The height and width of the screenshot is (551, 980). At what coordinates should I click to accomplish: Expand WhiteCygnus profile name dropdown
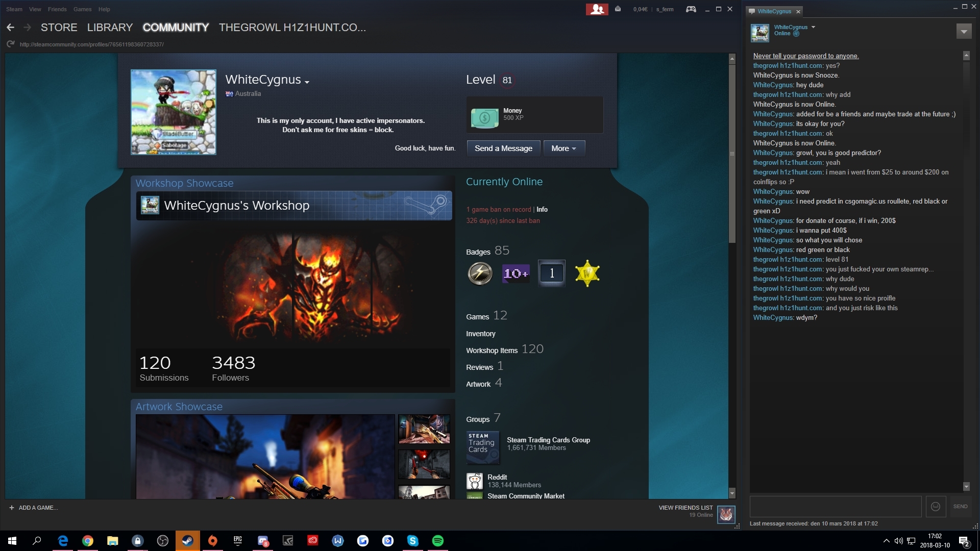307,82
